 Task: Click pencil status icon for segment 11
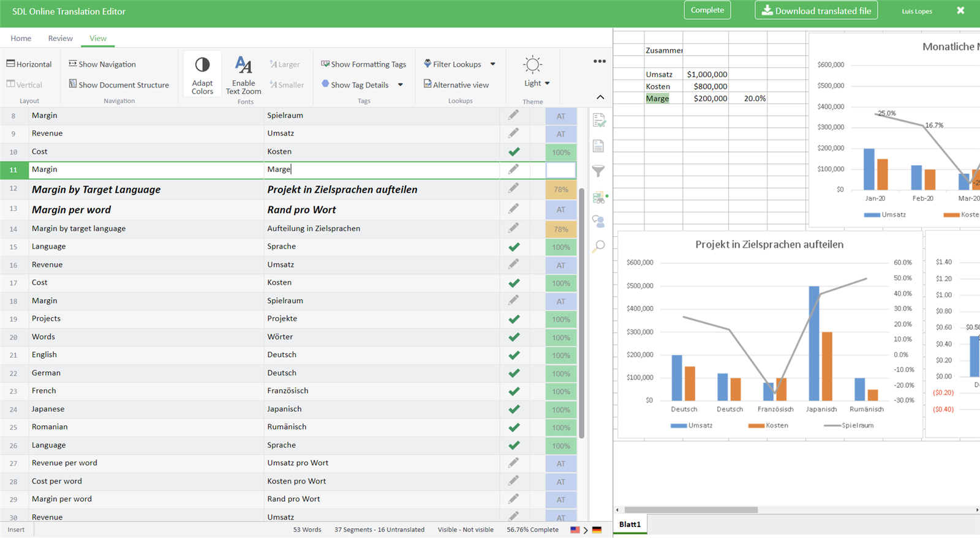coord(513,169)
